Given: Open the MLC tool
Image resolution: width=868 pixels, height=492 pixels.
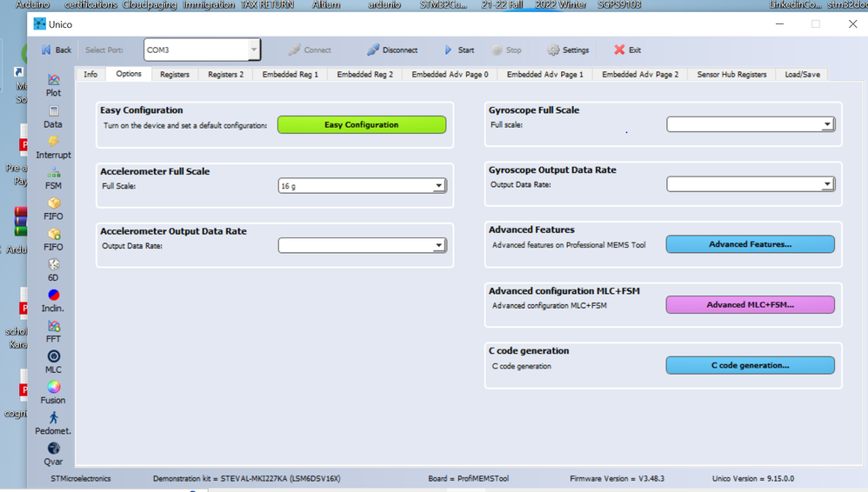Looking at the screenshot, I should [x=53, y=362].
